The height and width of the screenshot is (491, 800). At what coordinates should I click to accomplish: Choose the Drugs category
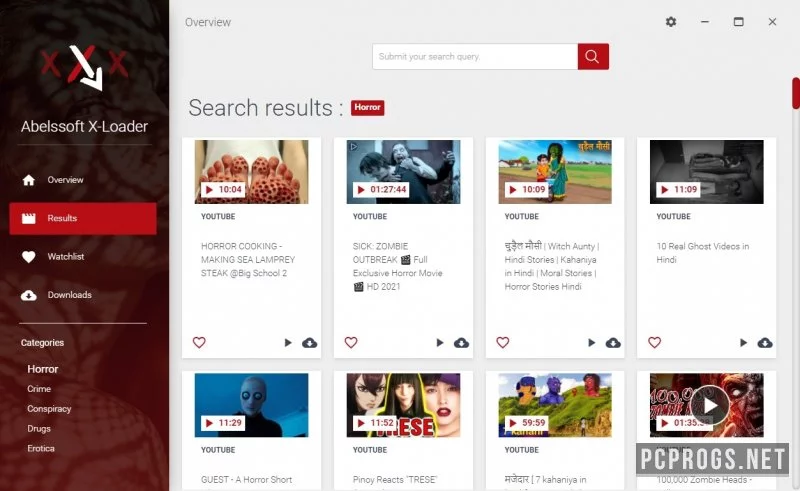click(39, 429)
